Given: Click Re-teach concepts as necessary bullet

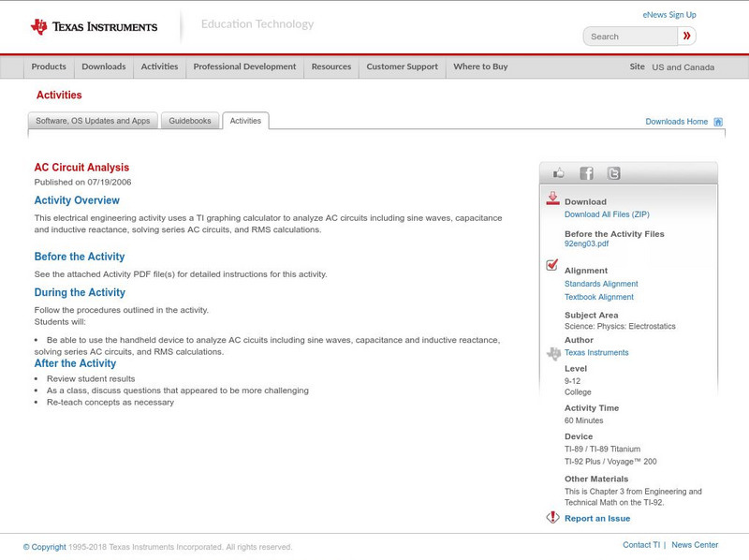Looking at the screenshot, I should [x=110, y=403].
